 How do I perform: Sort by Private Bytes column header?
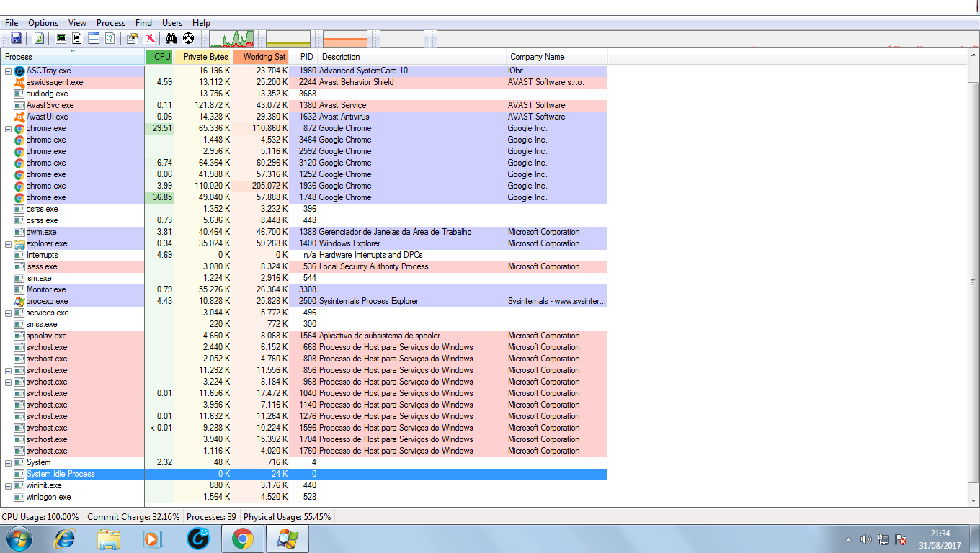click(x=203, y=57)
